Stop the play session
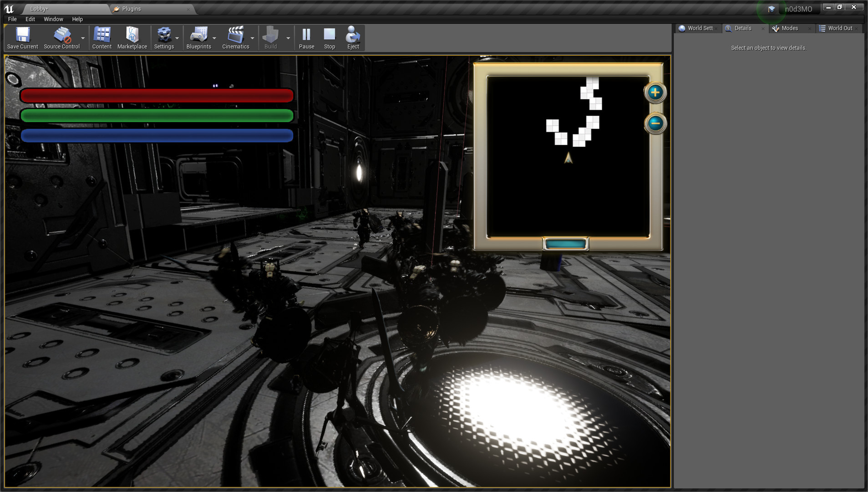Screen dimensions: 868x492 pyautogui.click(x=329, y=38)
